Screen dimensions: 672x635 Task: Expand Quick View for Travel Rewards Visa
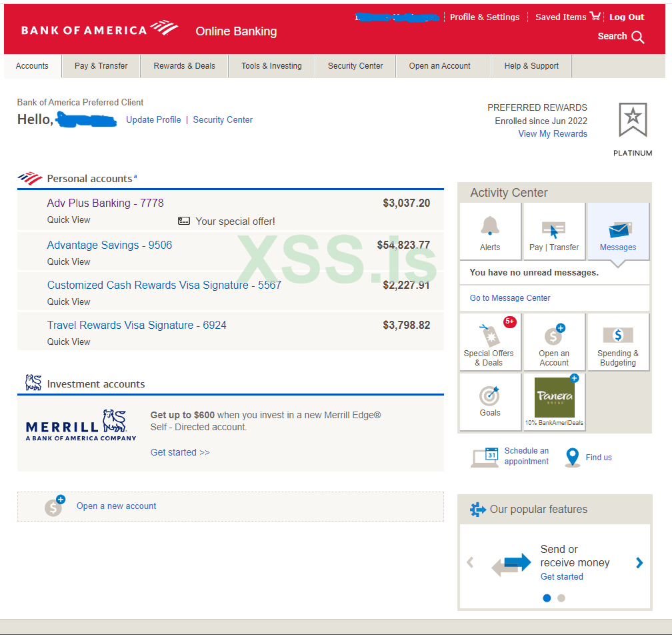point(69,342)
